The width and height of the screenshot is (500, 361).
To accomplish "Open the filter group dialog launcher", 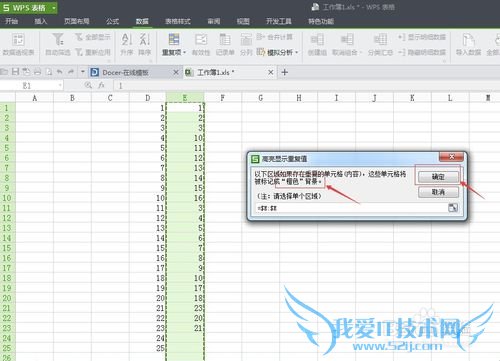I will [x=109, y=61].
